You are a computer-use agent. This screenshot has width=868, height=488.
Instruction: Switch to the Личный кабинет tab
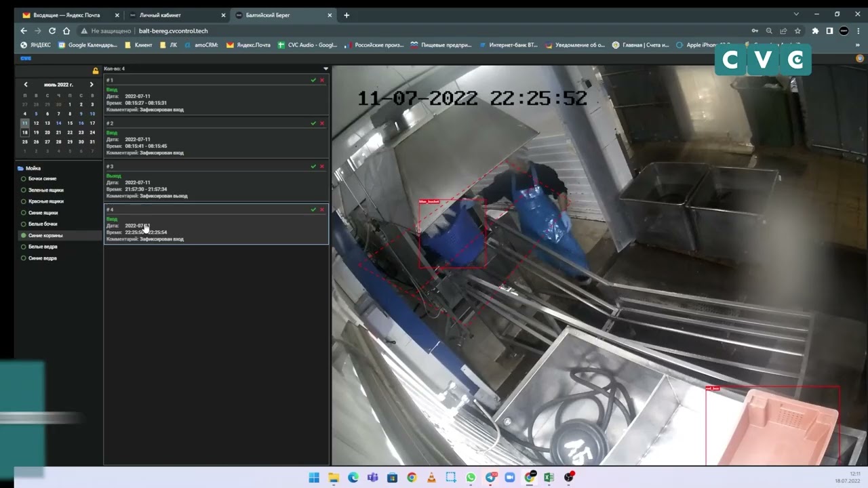click(176, 15)
